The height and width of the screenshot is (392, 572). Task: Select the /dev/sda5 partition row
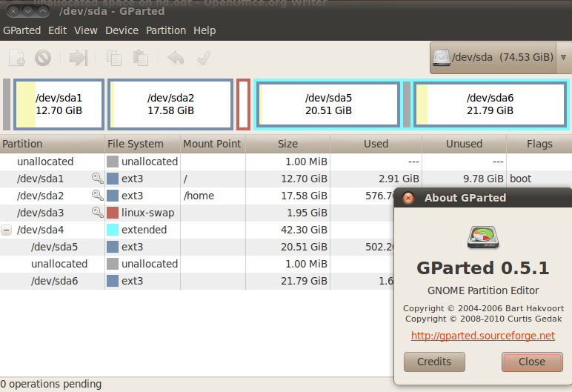click(x=197, y=247)
